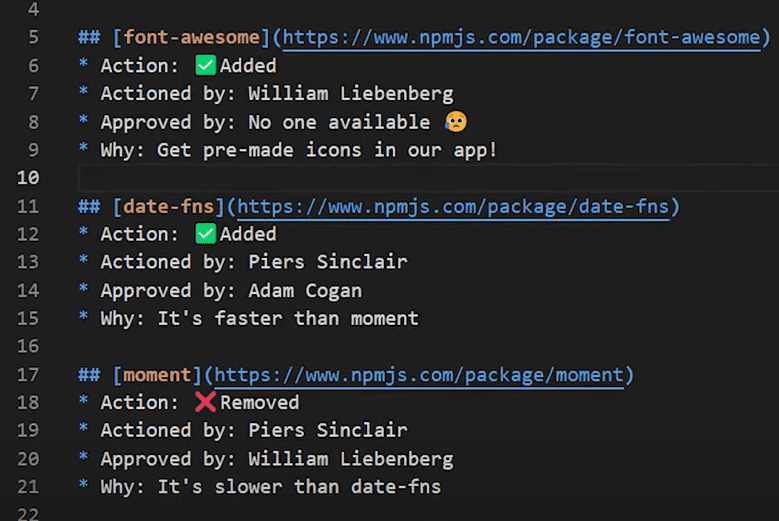Click the red cross emoji beside Removed
Screen dimensions: 779x521
[206, 402]
